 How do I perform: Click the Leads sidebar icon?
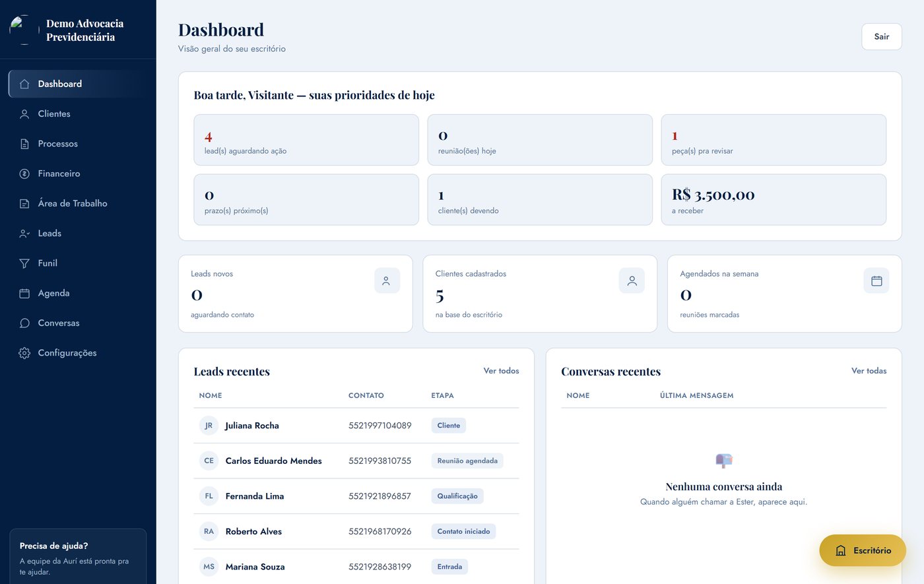[24, 234]
